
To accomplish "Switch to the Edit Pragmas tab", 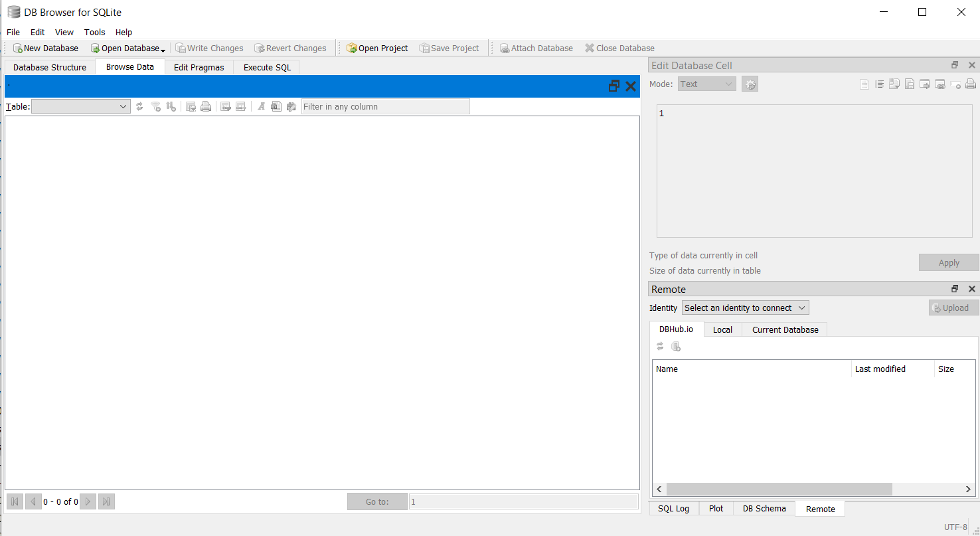I will (199, 67).
